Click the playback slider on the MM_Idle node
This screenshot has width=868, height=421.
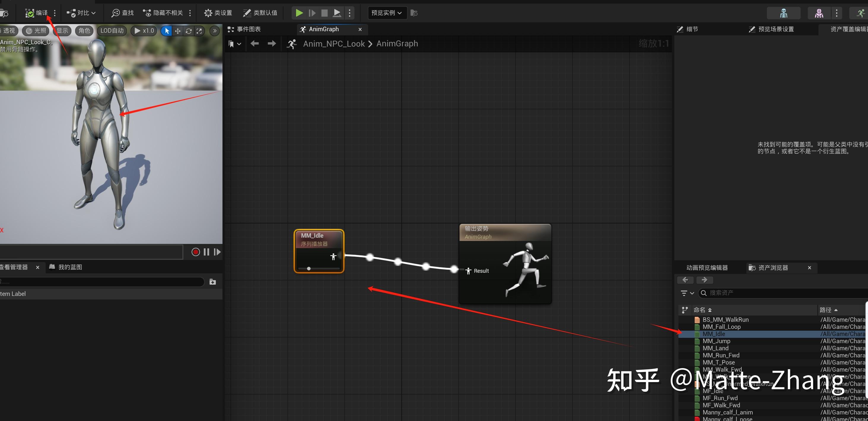308,269
